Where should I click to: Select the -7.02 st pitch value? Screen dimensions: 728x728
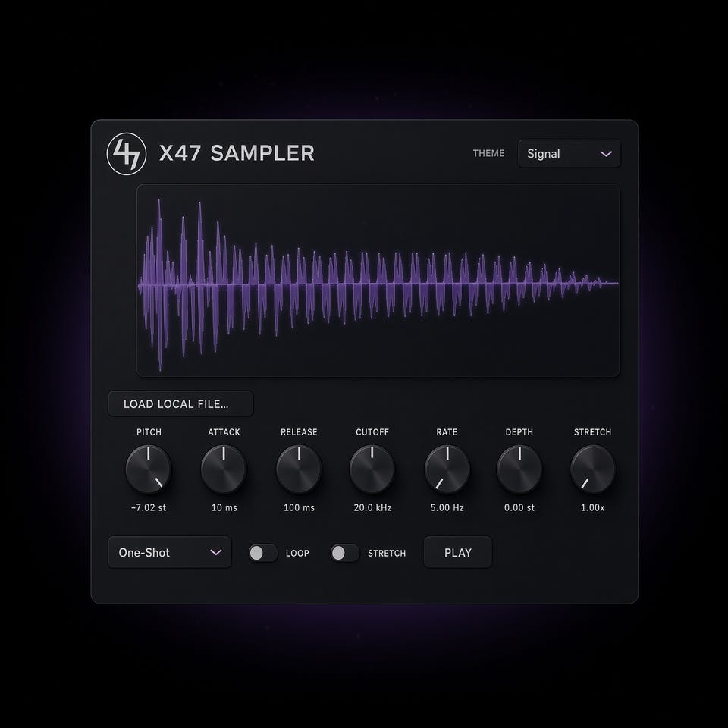click(149, 507)
